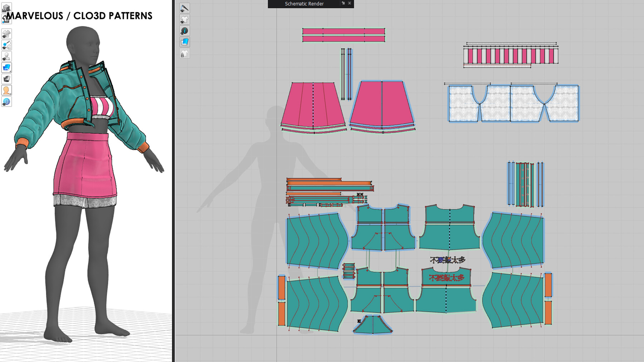Select the Schematic Render panel title
Image resolution: width=644 pixels, height=362 pixels.
tap(304, 4)
